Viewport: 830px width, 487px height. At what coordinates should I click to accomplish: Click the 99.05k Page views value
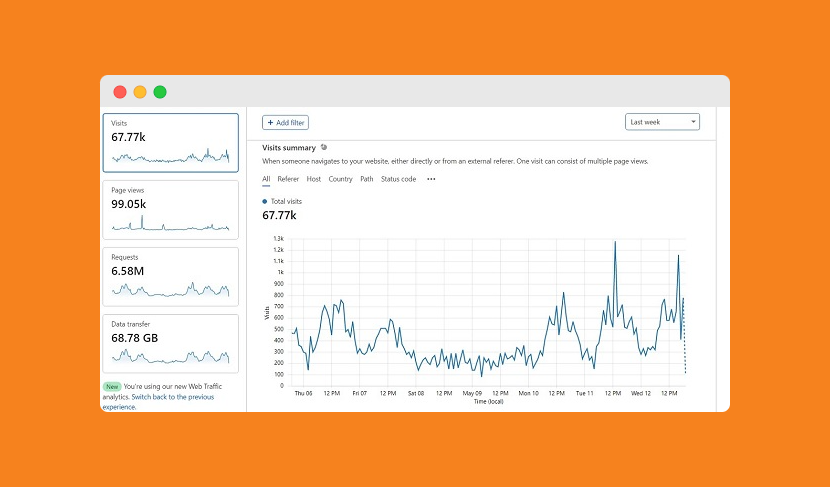[x=129, y=204]
